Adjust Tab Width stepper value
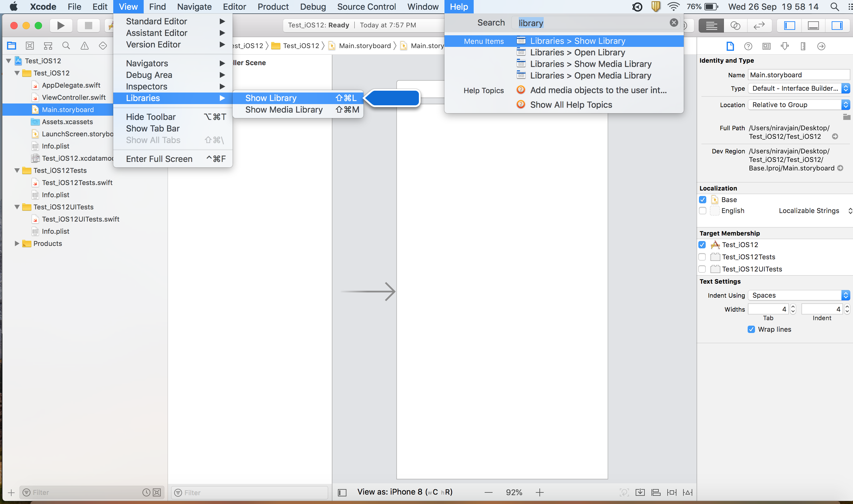This screenshot has width=853, height=504. click(792, 309)
